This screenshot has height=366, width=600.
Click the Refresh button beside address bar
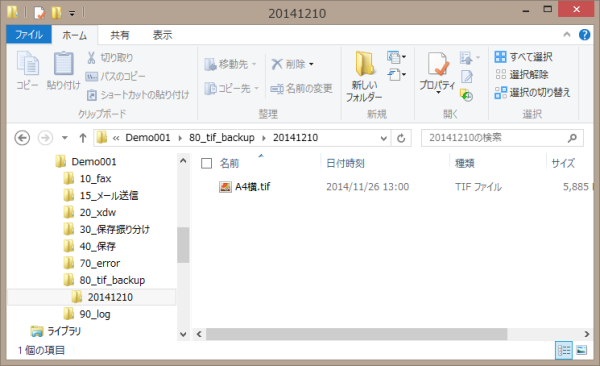pyautogui.click(x=401, y=138)
